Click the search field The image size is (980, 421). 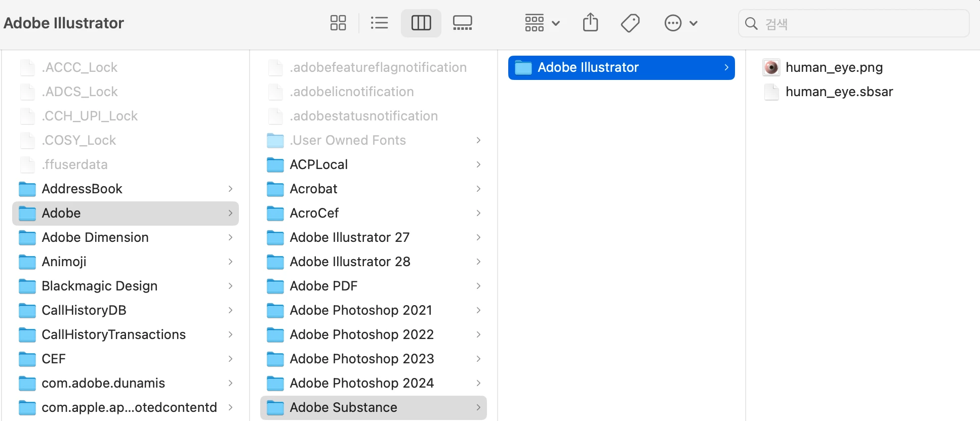click(x=854, y=23)
